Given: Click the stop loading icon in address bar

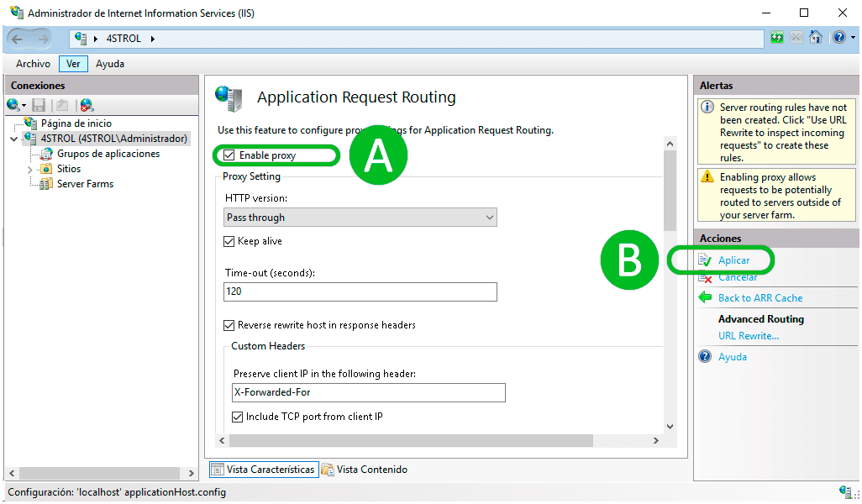Looking at the screenshot, I should [x=796, y=37].
